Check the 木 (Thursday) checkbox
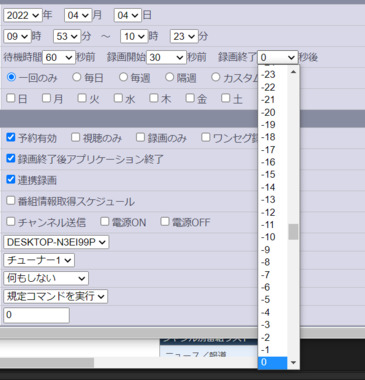Viewport: 365px width, 380px height. point(154,98)
